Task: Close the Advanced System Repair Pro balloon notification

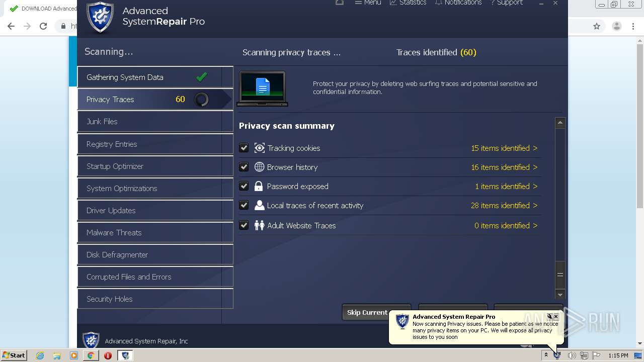Action: tap(556, 317)
